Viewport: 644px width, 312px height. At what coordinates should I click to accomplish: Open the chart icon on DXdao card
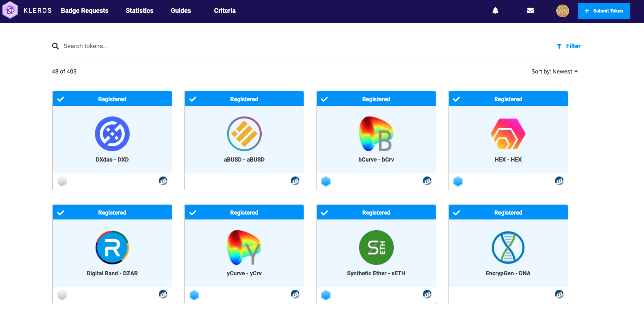point(163,181)
